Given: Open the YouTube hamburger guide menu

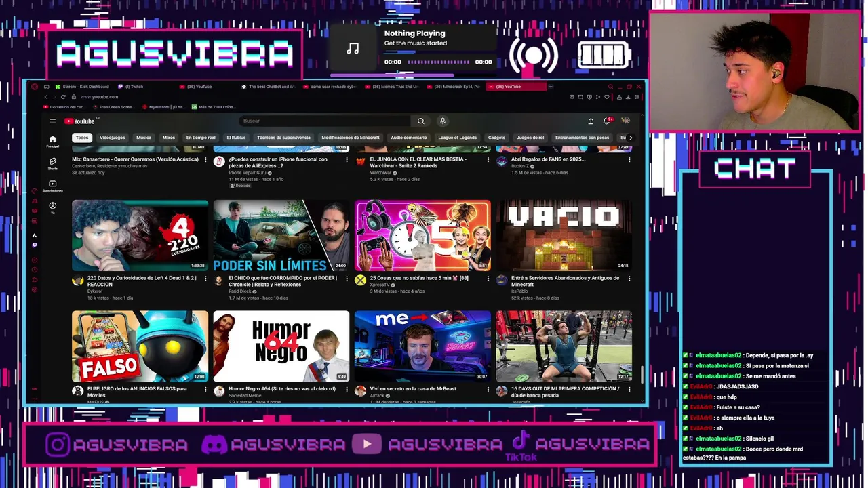Looking at the screenshot, I should coord(52,121).
